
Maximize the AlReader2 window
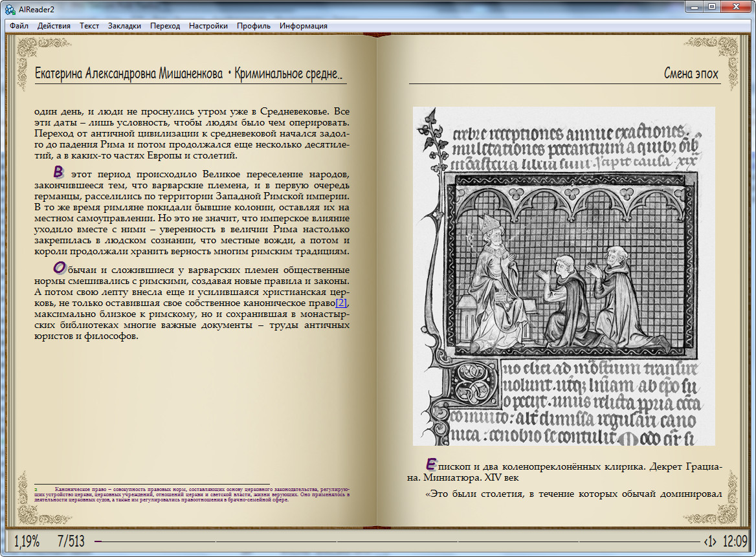point(711,6)
